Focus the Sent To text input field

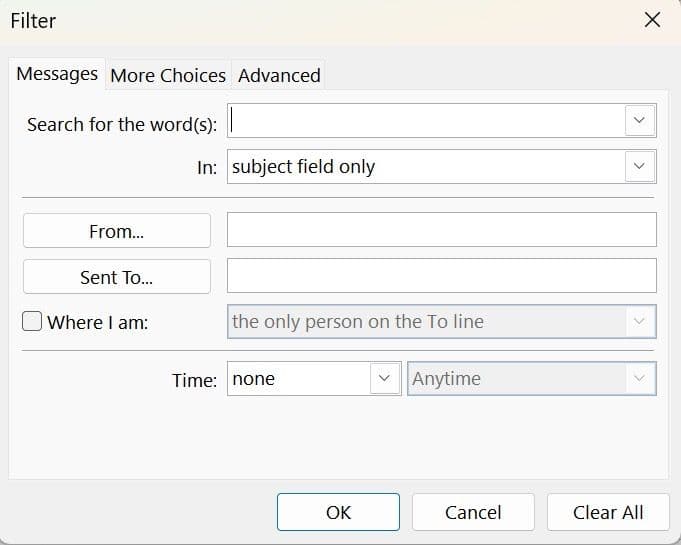click(x=441, y=276)
